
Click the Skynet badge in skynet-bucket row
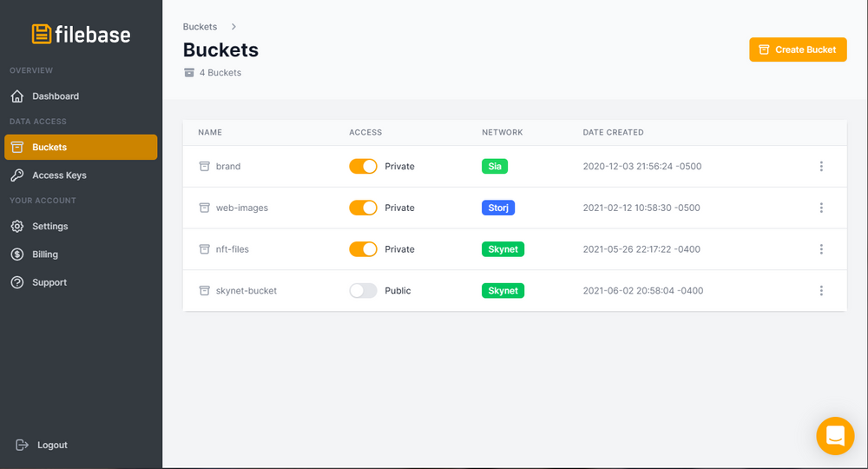point(503,291)
